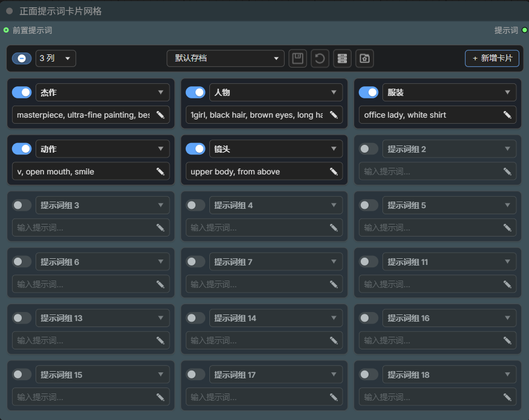Open the 提示词组 15 title dropdown
Image resolution: width=529 pixels, height=420 pixels.
[x=103, y=374]
